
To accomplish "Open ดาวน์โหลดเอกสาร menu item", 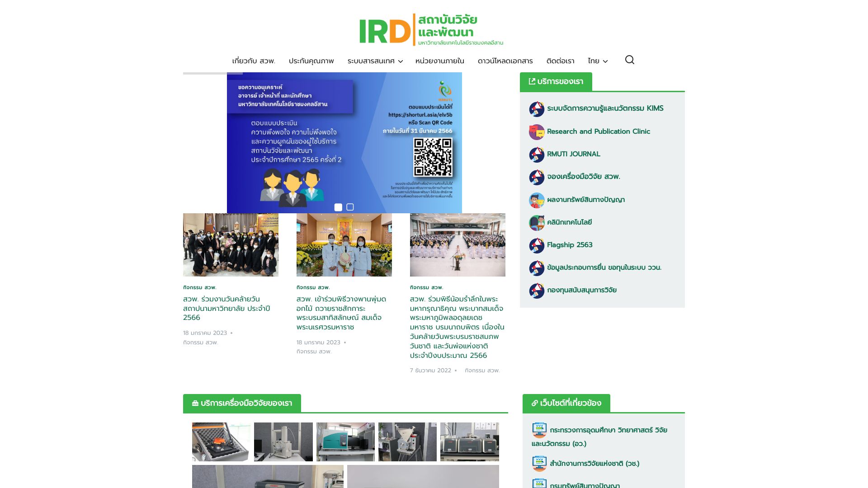I will coord(505,61).
